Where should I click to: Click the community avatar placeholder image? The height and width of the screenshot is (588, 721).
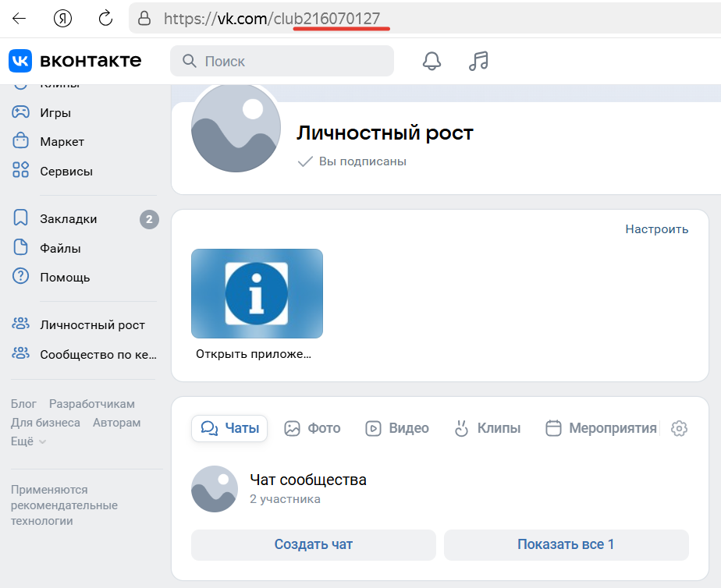236,128
